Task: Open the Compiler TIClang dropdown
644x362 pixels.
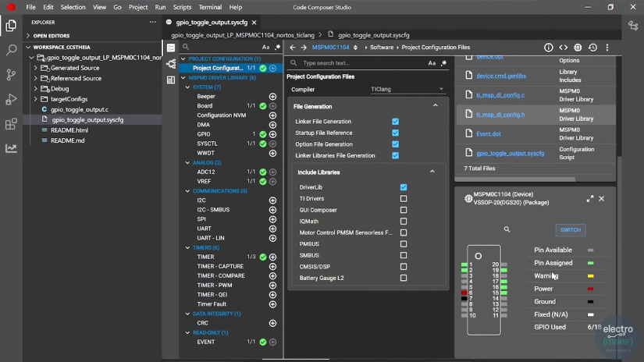Action: click(x=407, y=89)
